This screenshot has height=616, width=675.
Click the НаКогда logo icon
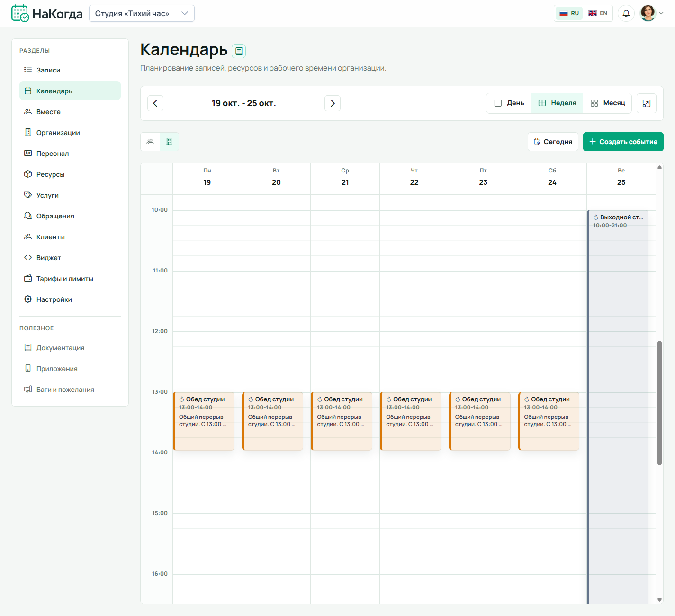(x=20, y=13)
